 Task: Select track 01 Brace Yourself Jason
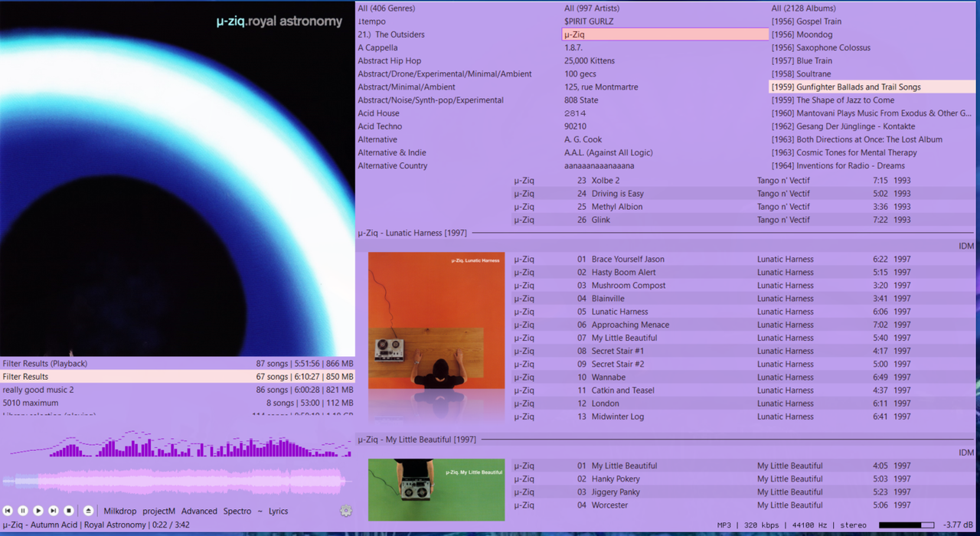point(743,260)
